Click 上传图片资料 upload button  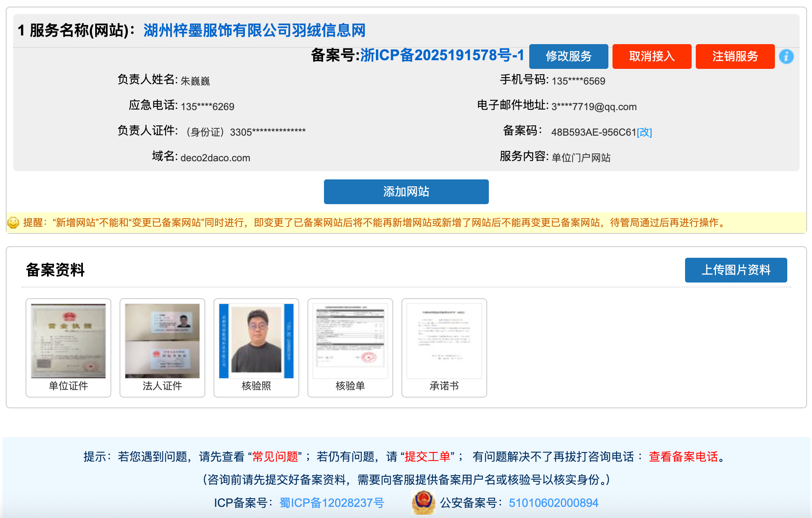736,270
